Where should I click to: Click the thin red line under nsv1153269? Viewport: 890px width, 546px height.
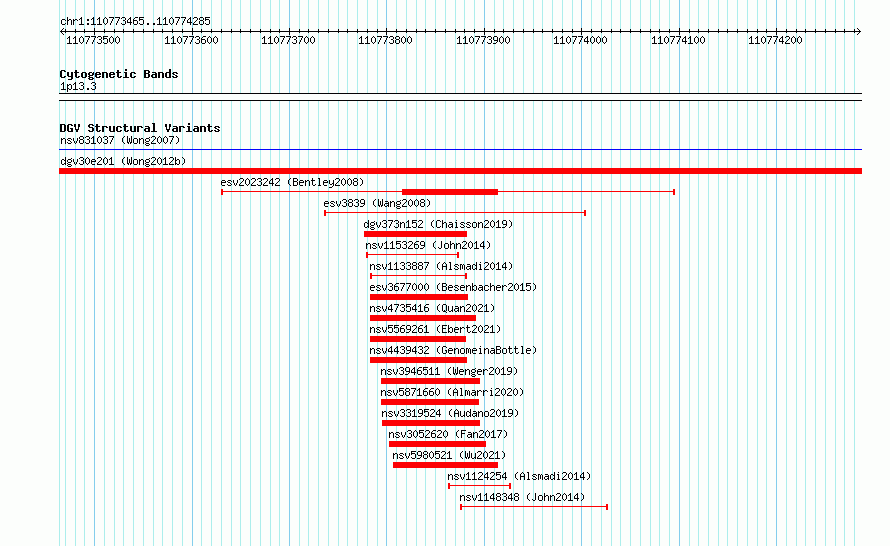point(413,255)
